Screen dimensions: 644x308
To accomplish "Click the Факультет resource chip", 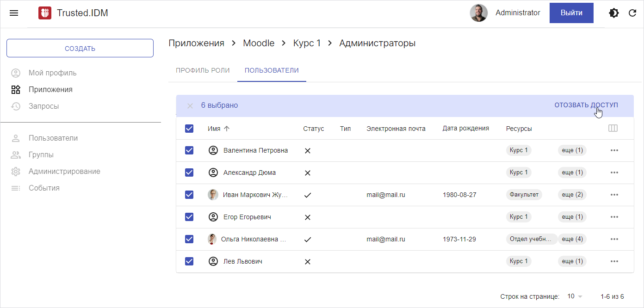I will (524, 195).
